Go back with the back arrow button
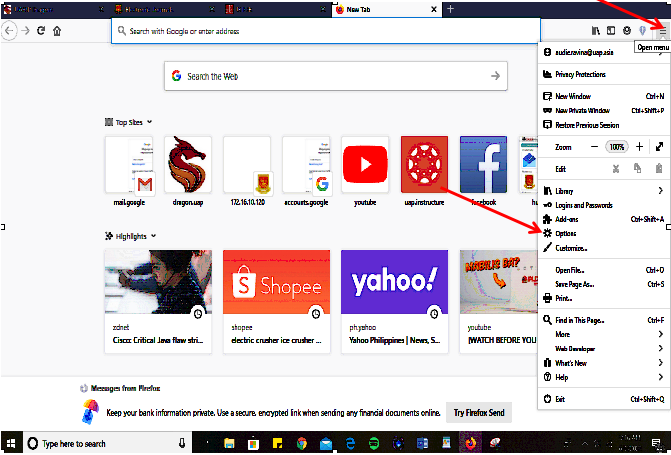Viewport: 671px width, 455px height. pos(9,31)
